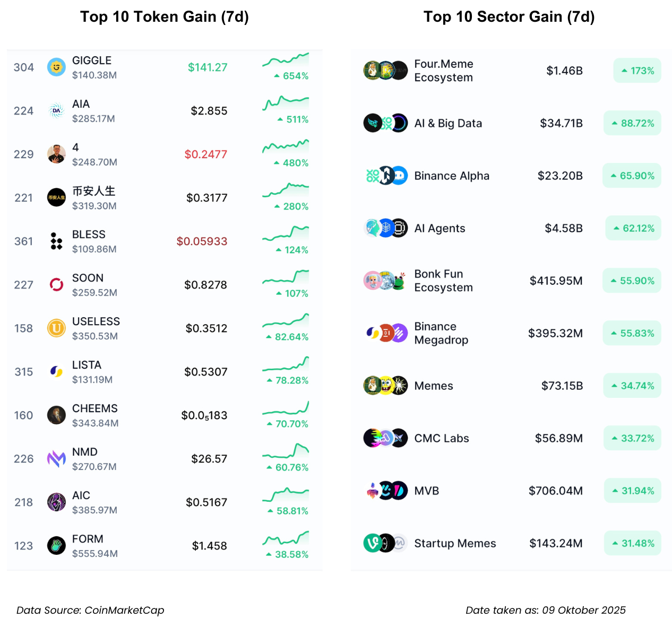The width and height of the screenshot is (672, 627).
Task: Open the AI & Big Data sector
Action: pos(448,123)
